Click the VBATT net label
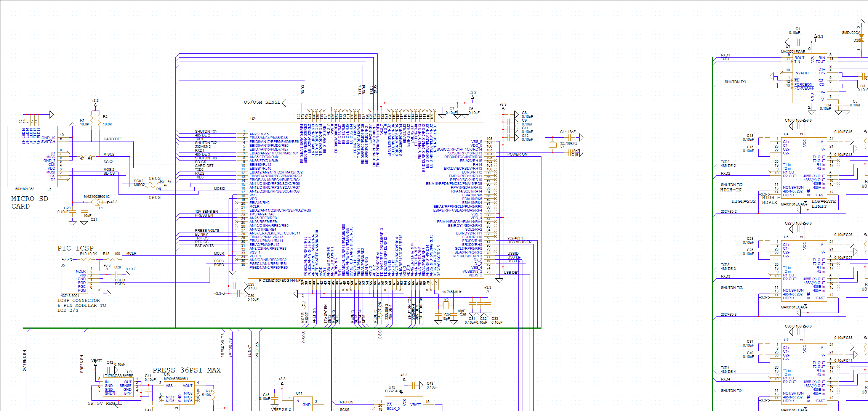 pyautogui.click(x=97, y=361)
